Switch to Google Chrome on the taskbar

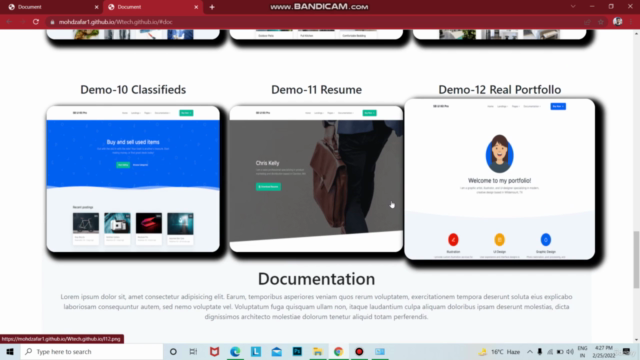pos(338,351)
